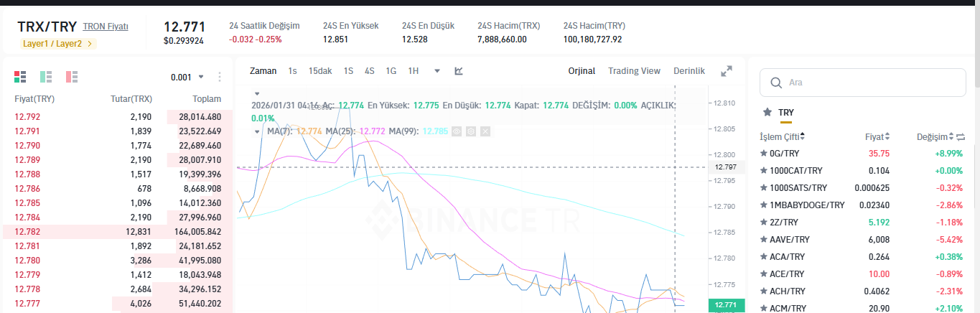This screenshot has height=313, width=980.
Task: Open MA indicator settings gear
Action: point(471,131)
